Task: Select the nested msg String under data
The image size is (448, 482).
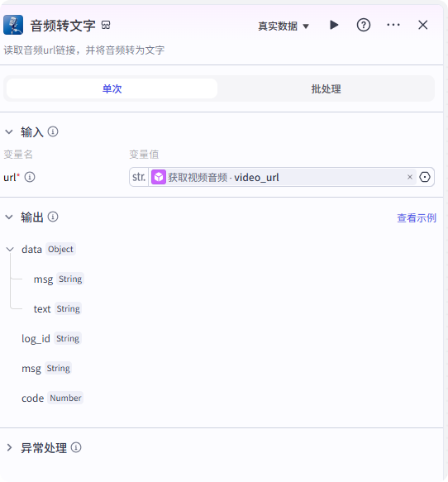Action: click(x=59, y=279)
